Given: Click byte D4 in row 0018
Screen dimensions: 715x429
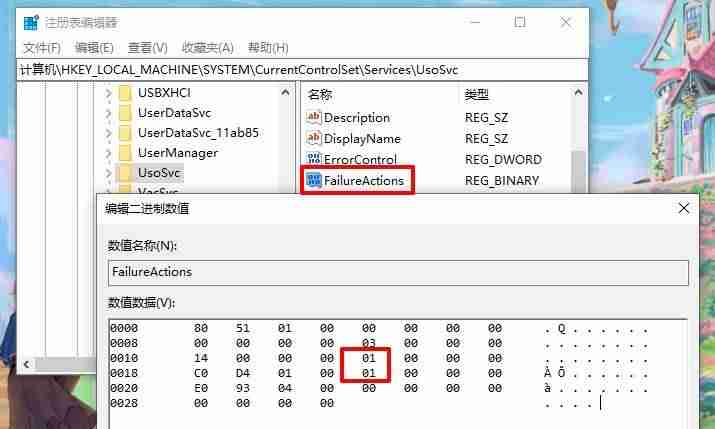Looking at the screenshot, I should [243, 373].
